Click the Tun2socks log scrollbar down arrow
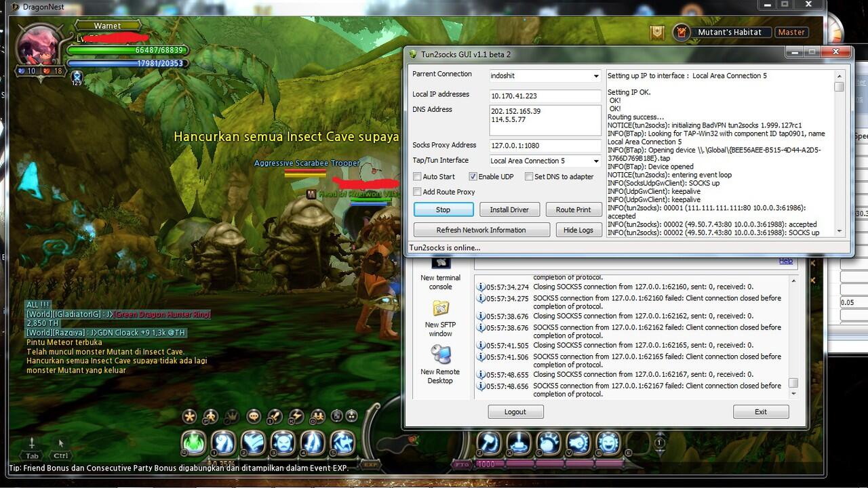This screenshot has height=488, width=868. 840,231
